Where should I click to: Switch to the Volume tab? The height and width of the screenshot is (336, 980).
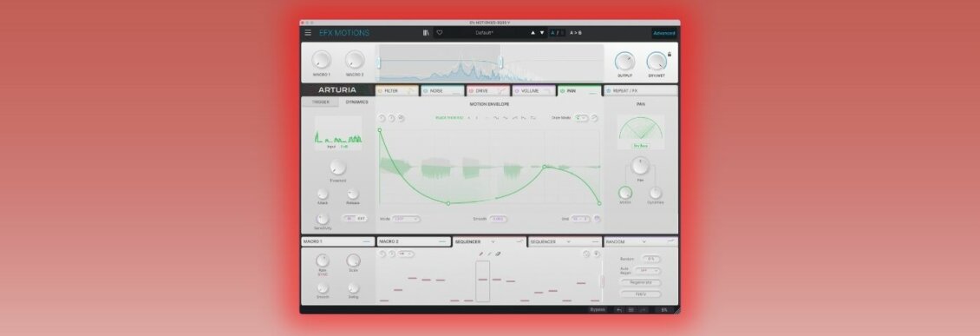533,90
